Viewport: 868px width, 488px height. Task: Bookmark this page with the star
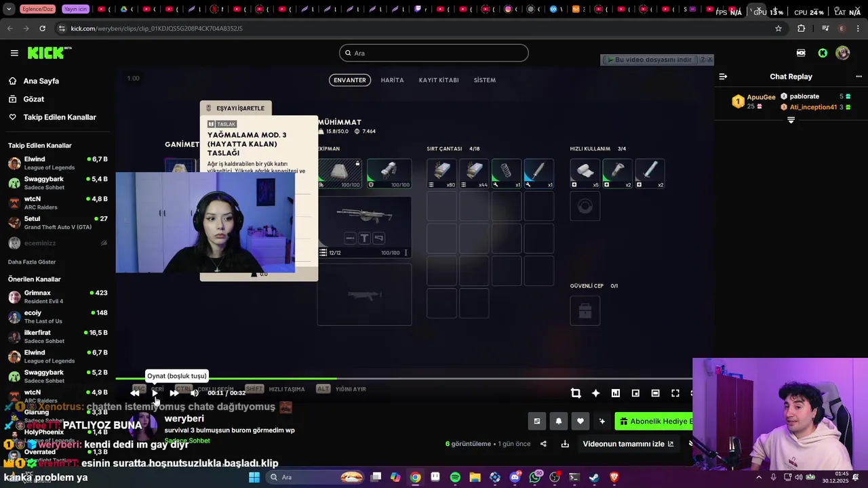click(x=778, y=28)
